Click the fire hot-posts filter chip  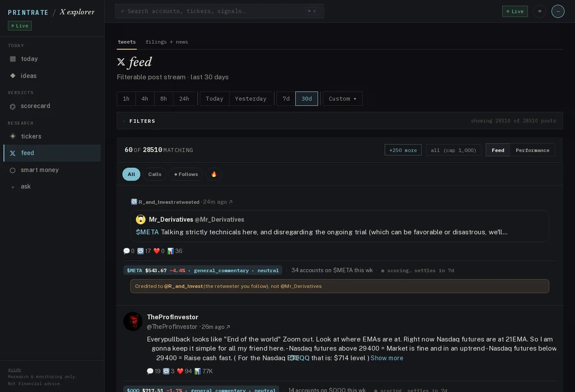pos(214,174)
